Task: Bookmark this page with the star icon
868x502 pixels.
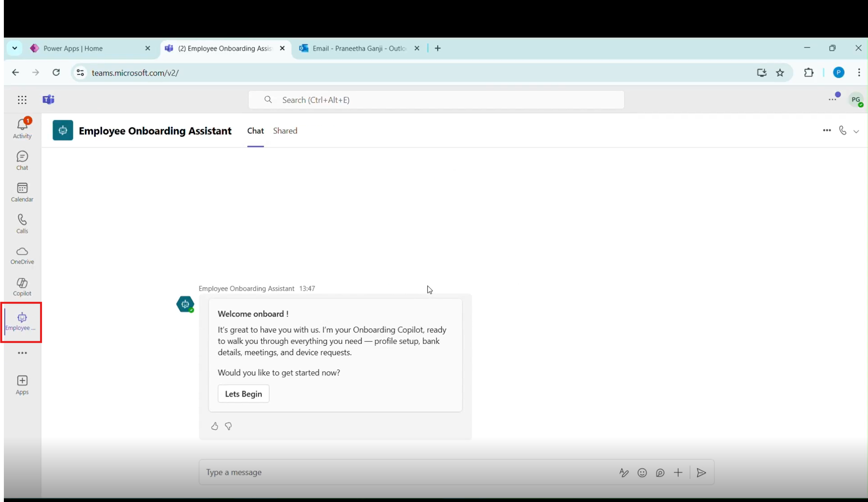Action: click(780, 72)
